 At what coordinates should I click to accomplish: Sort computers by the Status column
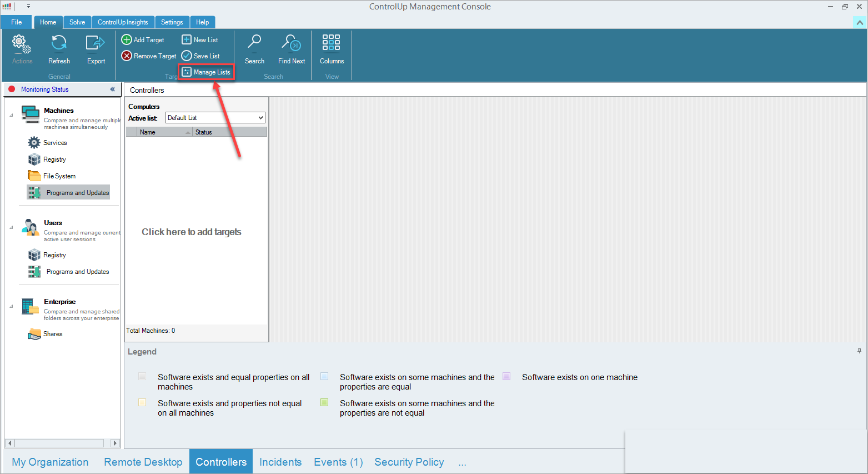point(230,132)
